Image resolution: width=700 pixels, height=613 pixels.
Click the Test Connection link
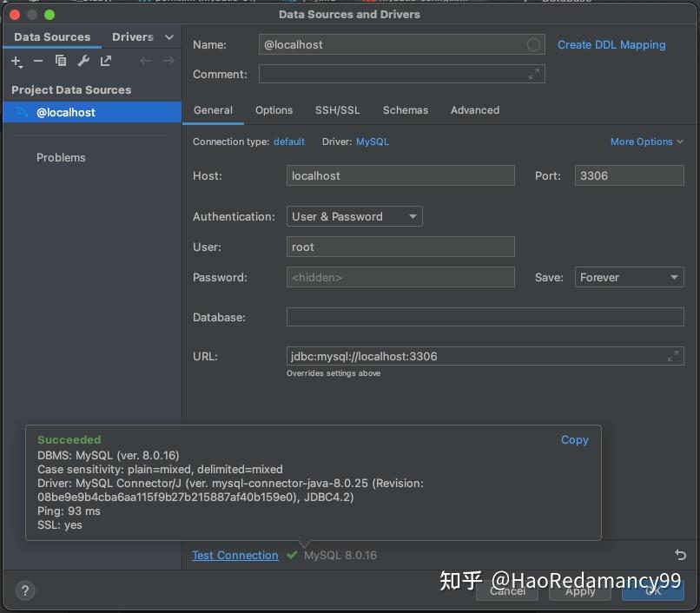click(234, 555)
